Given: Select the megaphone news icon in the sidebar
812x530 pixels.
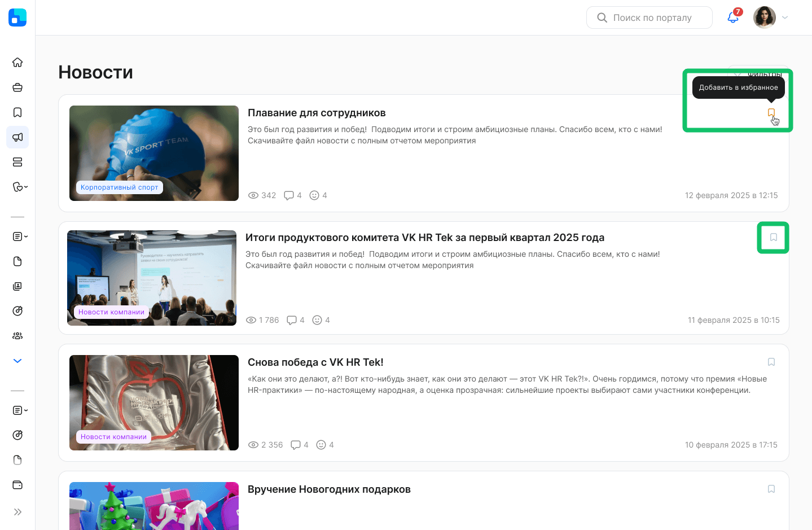Looking at the screenshot, I should point(17,137).
